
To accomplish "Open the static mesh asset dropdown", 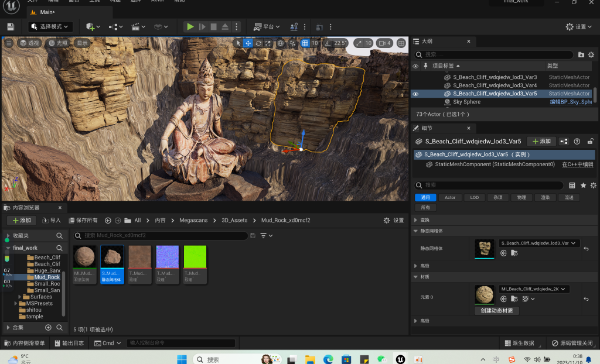I will coord(539,243).
